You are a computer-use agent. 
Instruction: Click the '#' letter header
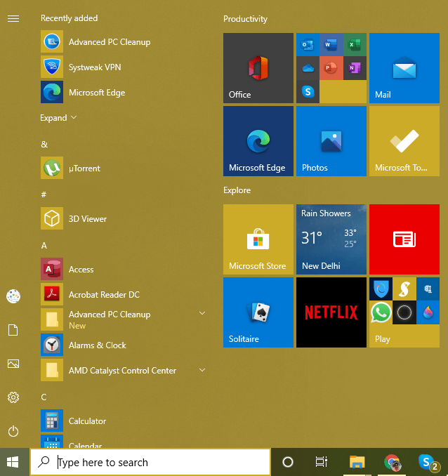click(44, 194)
